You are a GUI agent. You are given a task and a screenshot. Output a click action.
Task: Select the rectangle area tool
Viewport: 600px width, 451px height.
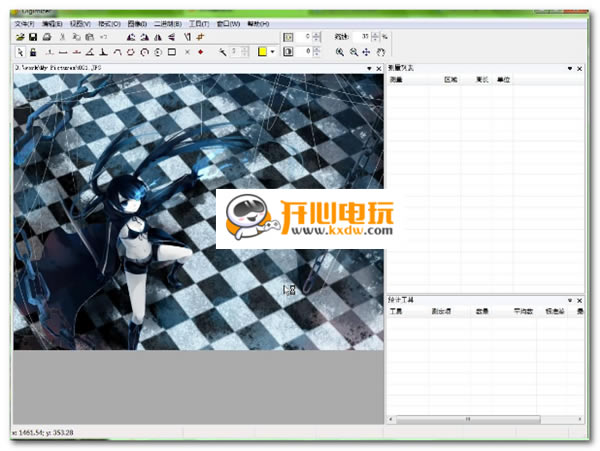click(x=172, y=52)
